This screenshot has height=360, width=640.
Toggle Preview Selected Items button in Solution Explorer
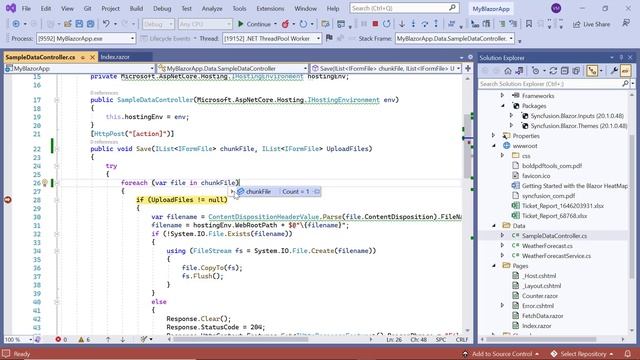pos(625,71)
